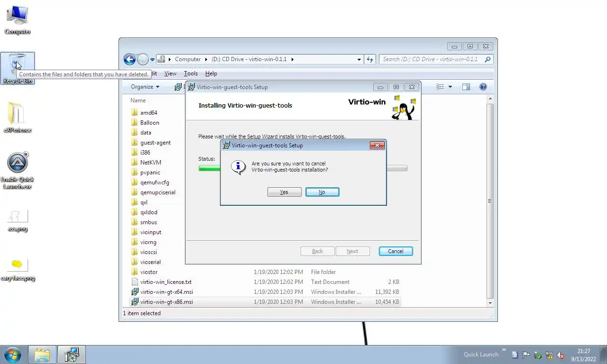Click the CD Drive virtio-win breadcrumb segment
Image resolution: width=607 pixels, height=364 pixels.
tap(248, 59)
